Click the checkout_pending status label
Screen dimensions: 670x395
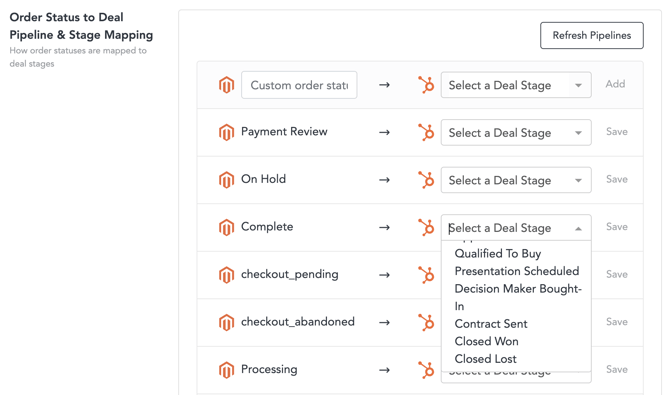pyautogui.click(x=290, y=274)
